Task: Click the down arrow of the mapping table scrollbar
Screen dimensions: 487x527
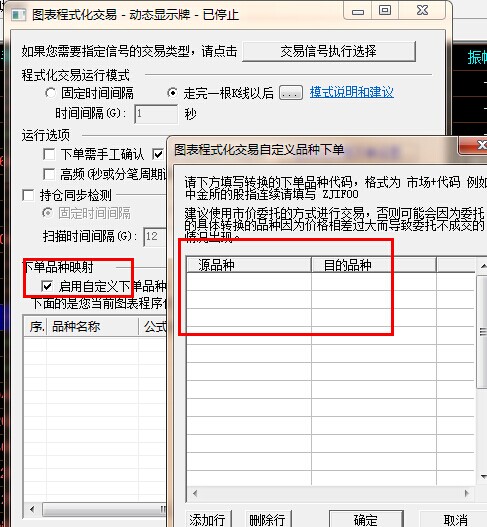Action: (484, 477)
